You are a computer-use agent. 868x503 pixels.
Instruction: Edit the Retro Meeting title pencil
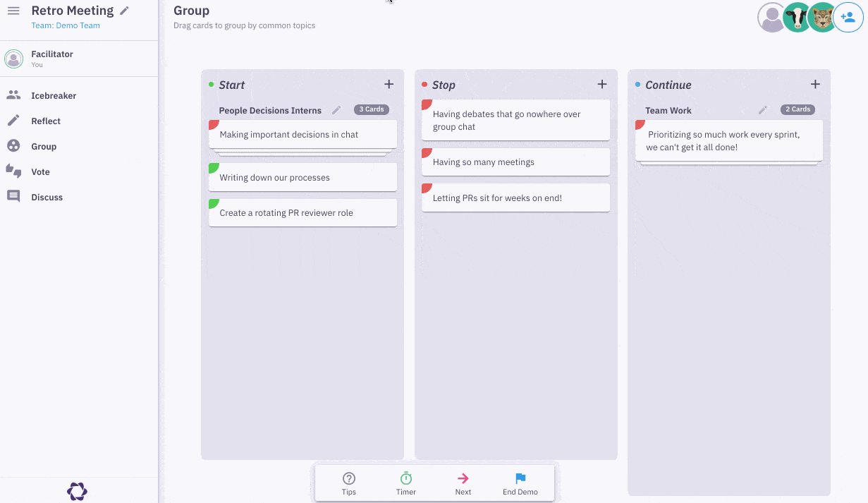(125, 11)
